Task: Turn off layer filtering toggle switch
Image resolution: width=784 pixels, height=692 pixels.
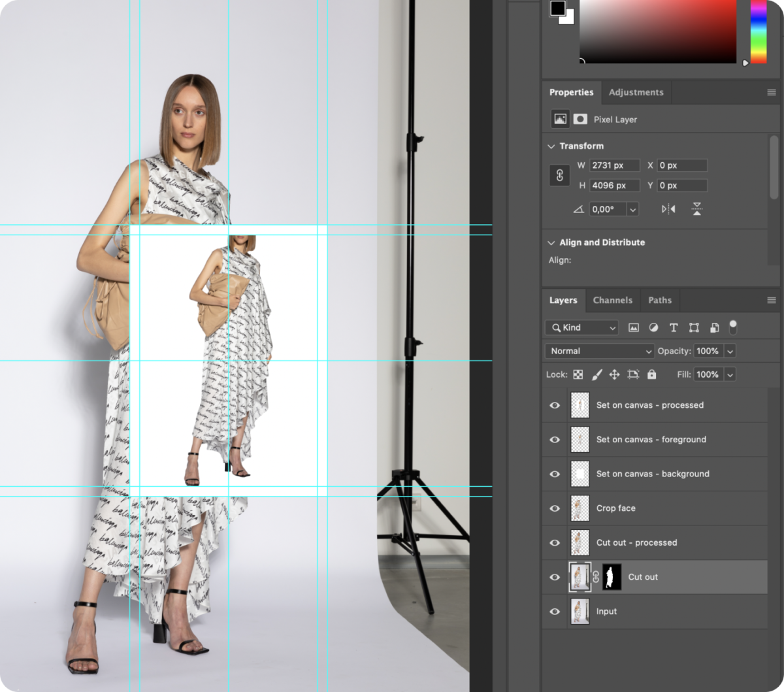Action: [733, 327]
